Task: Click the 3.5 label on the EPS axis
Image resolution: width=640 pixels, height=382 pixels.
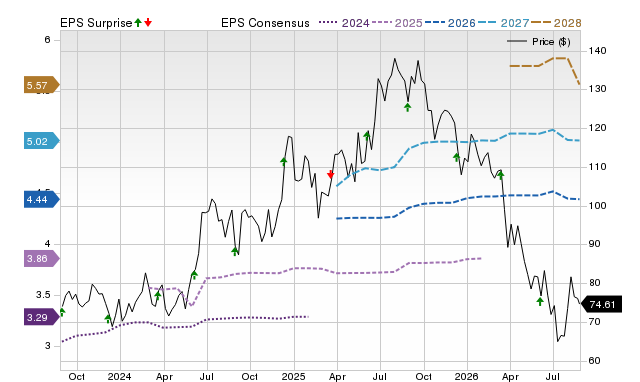Action: [x=43, y=295]
